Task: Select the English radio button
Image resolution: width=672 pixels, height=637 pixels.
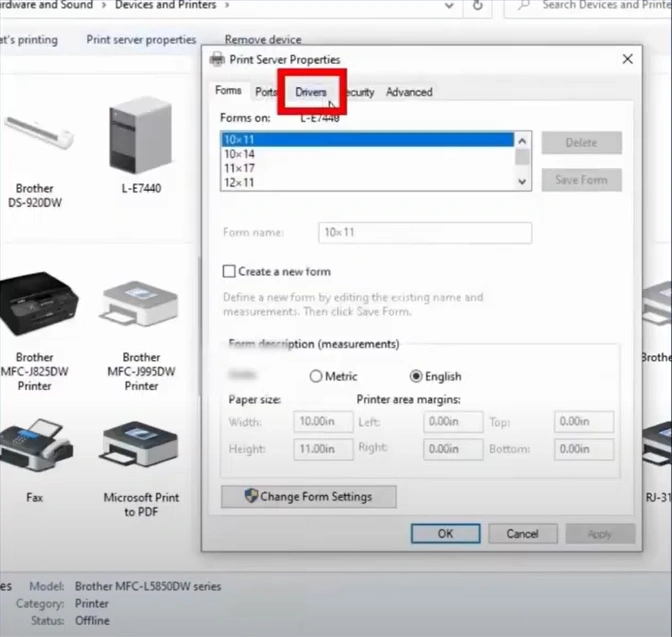Action: 417,377
